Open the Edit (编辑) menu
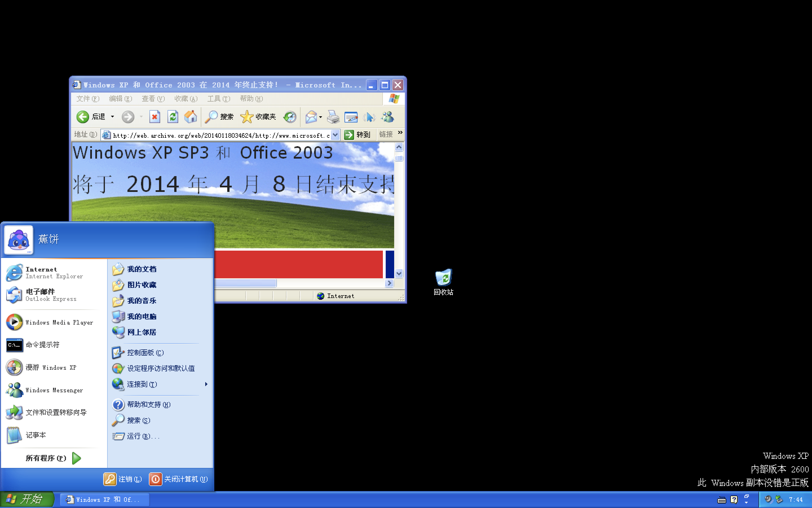 click(x=120, y=99)
